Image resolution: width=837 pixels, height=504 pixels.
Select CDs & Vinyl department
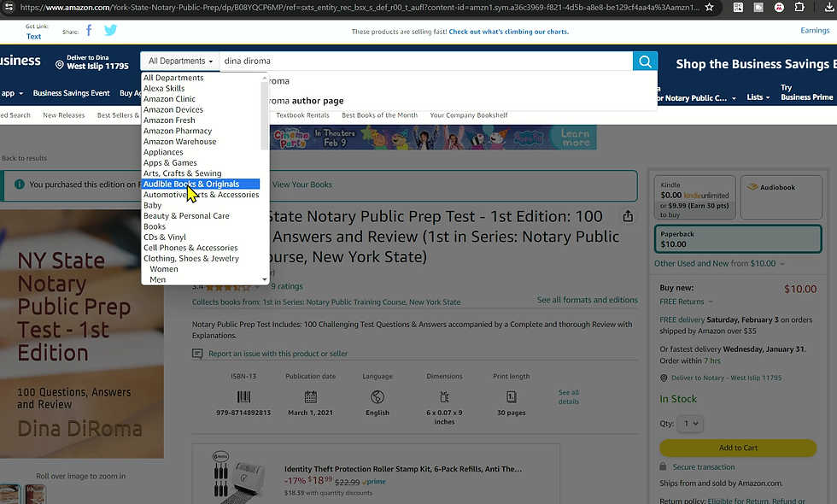[164, 237]
